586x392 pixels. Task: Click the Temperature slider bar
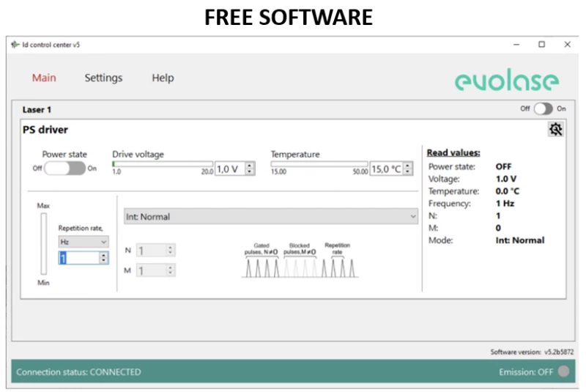tap(319, 164)
